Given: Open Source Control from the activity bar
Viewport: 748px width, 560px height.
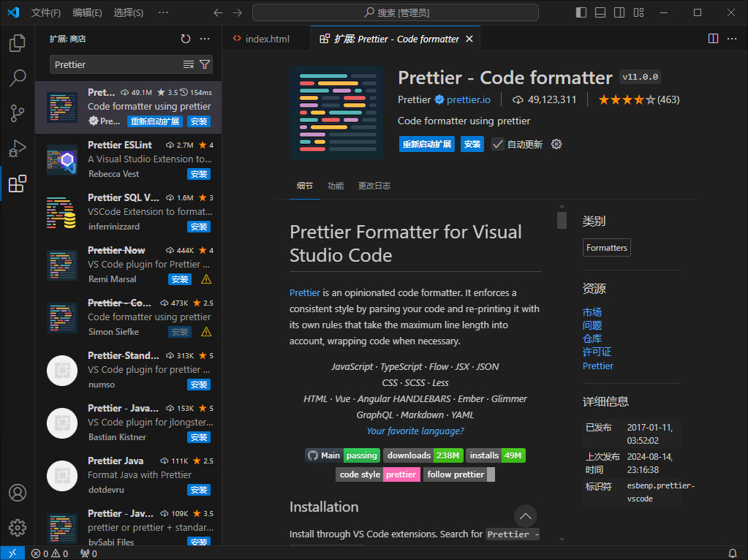Looking at the screenshot, I should (18, 113).
